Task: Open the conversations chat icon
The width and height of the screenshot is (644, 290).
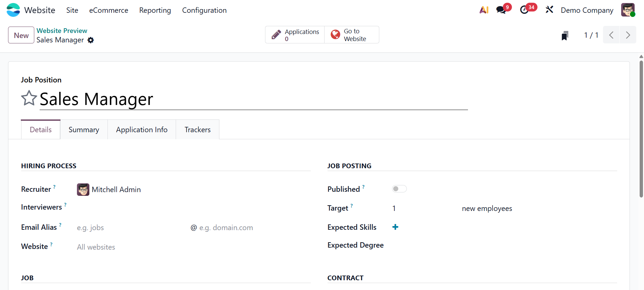Action: tap(501, 10)
